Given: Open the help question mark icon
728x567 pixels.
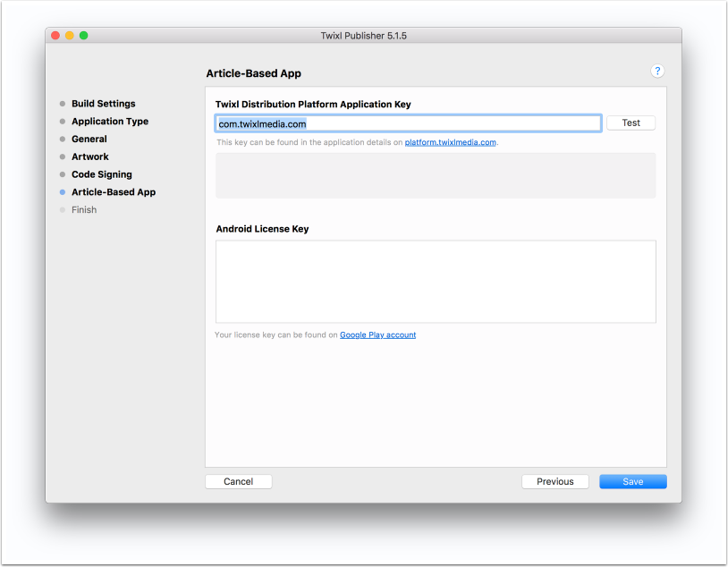Looking at the screenshot, I should click(657, 71).
